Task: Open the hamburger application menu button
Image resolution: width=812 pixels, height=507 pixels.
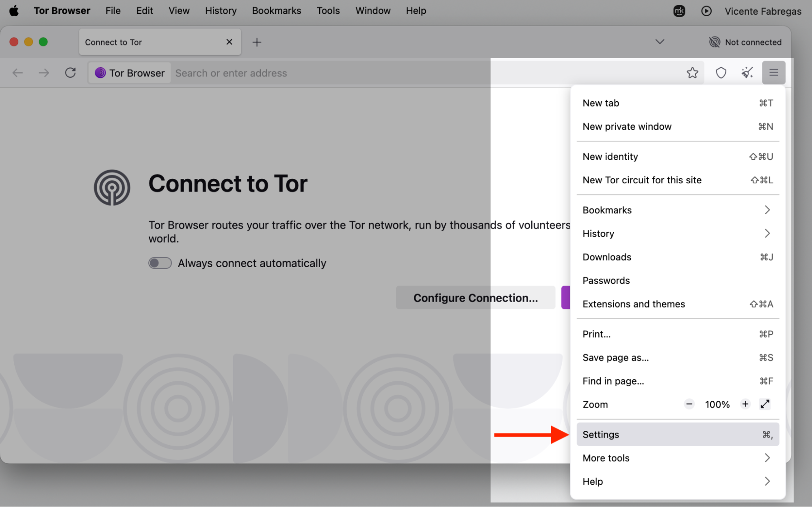Action: (x=773, y=73)
